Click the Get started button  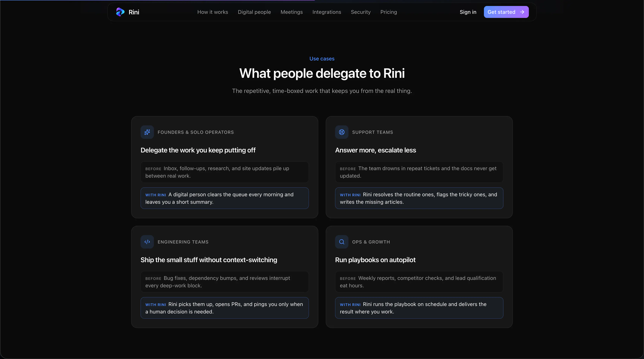pyautogui.click(x=506, y=12)
